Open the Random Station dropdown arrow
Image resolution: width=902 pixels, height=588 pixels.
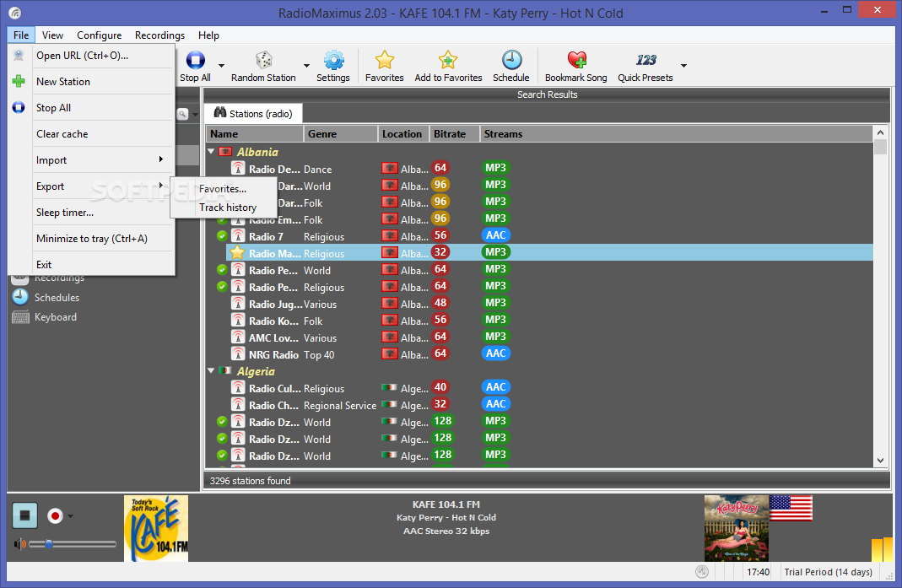pyautogui.click(x=306, y=65)
